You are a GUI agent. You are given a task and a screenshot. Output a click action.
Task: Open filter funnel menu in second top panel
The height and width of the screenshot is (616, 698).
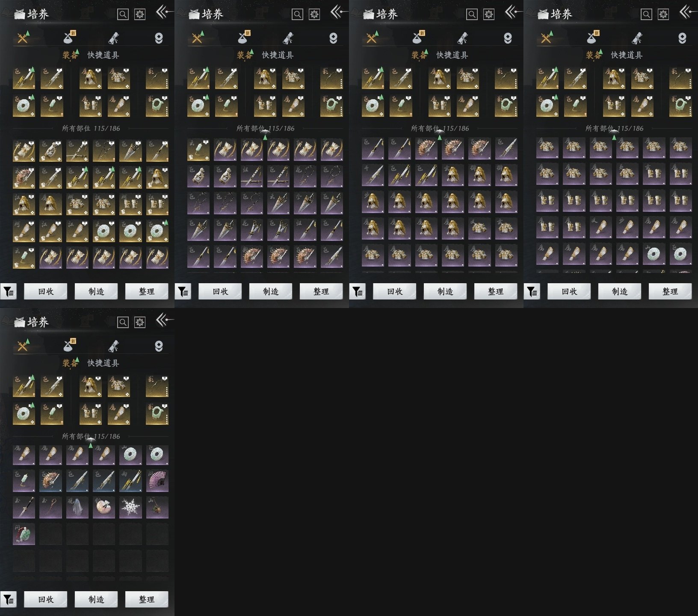tap(183, 292)
